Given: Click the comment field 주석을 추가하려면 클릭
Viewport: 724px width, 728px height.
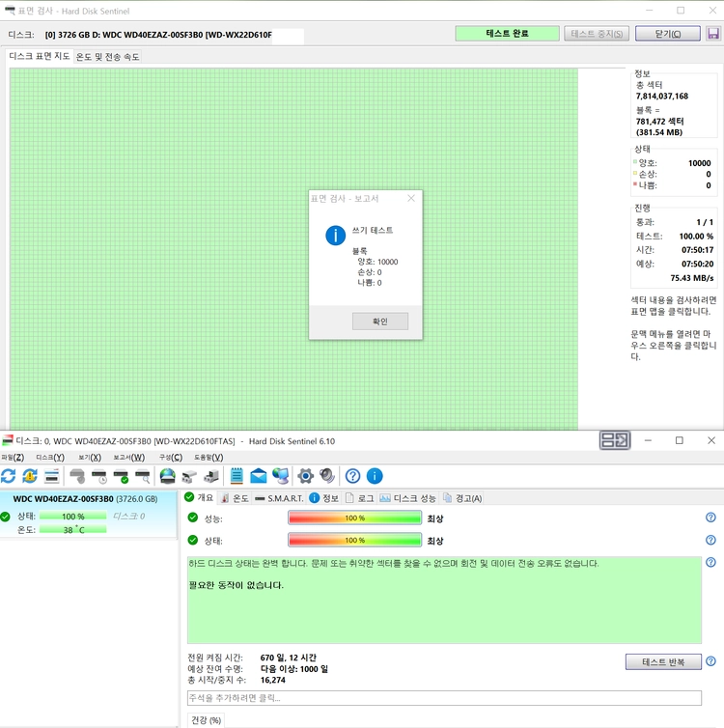Looking at the screenshot, I should 444,698.
